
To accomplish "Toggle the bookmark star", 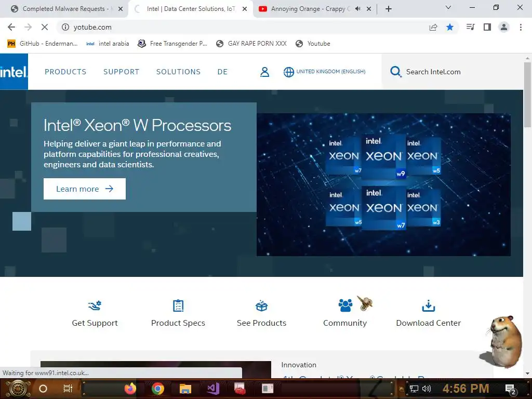I will click(450, 27).
